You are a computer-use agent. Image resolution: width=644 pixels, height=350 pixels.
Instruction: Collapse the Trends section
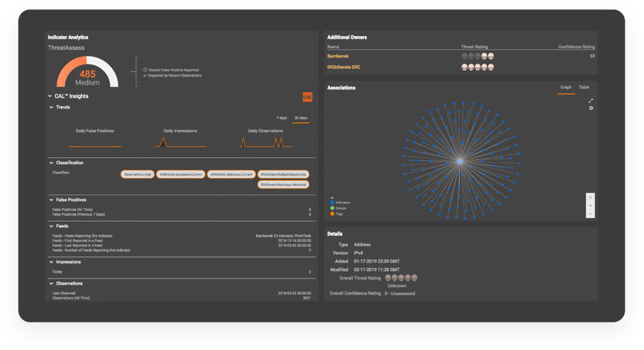[x=51, y=107]
